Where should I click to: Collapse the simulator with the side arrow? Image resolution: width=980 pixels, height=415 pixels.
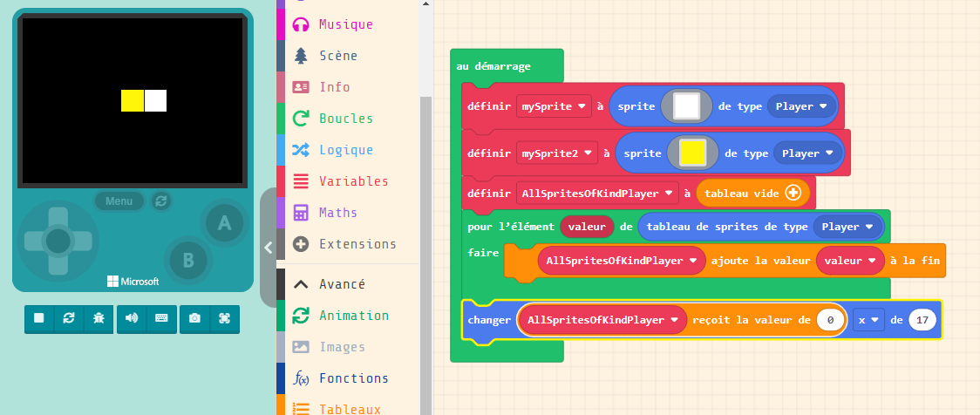pyautogui.click(x=269, y=248)
